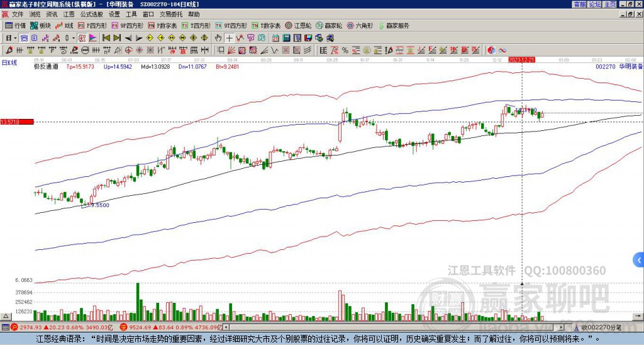Viewport: 644px width, 345px height.
Task: Click the Up=14.5942 channel value
Action: (x=118, y=66)
